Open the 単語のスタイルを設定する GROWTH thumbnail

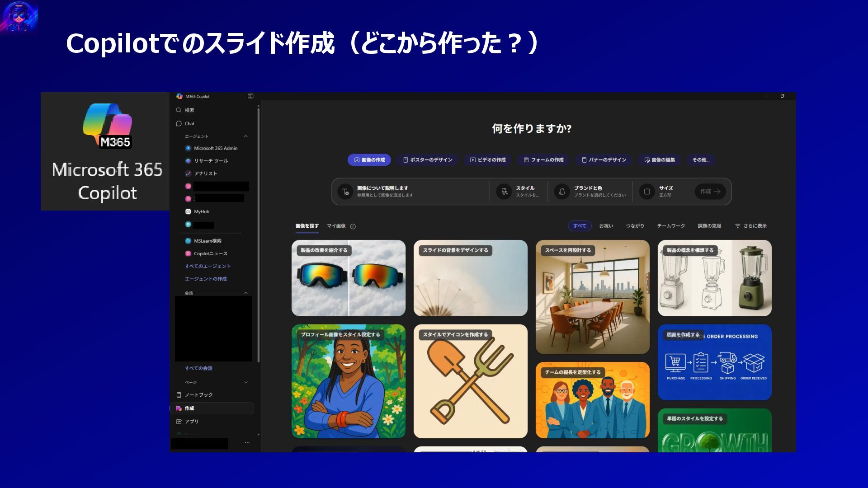[715, 430]
